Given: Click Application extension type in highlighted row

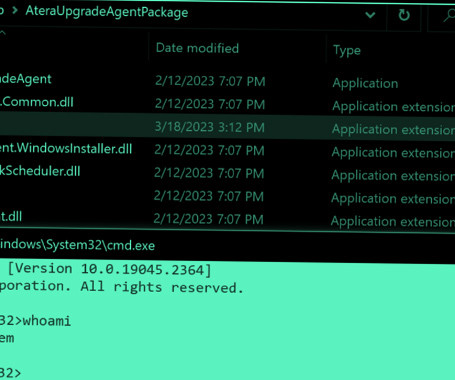Looking at the screenshot, I should tap(393, 129).
